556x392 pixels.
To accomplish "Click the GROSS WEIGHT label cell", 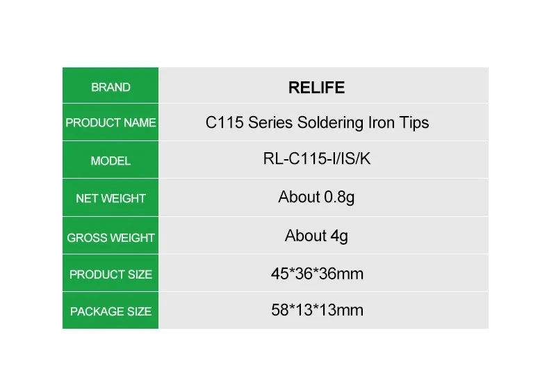I will [111, 236].
